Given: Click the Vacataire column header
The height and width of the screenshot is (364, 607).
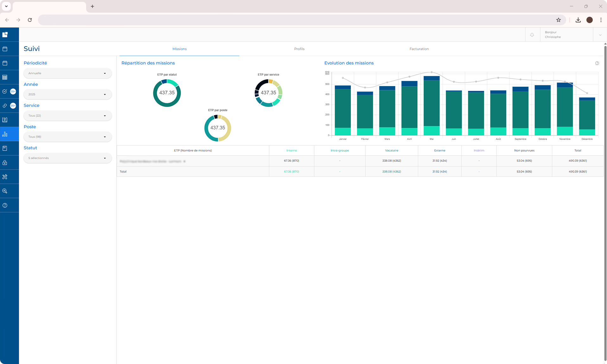Looking at the screenshot, I should 391,151.
